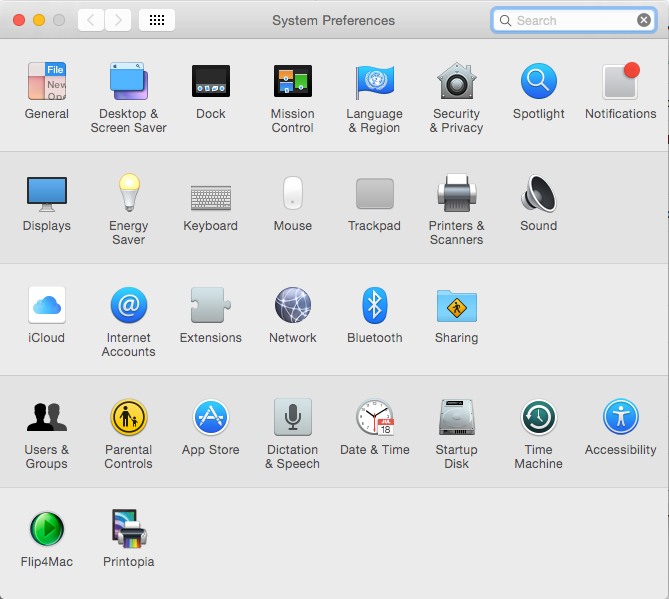Open Printers & Scanners settings
The image size is (669, 599).
(x=456, y=194)
